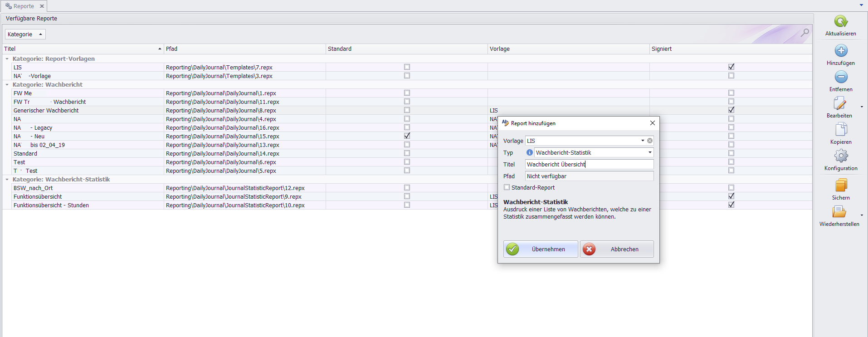
Task: Enable the Standard-Report checkbox
Action: (x=507, y=187)
